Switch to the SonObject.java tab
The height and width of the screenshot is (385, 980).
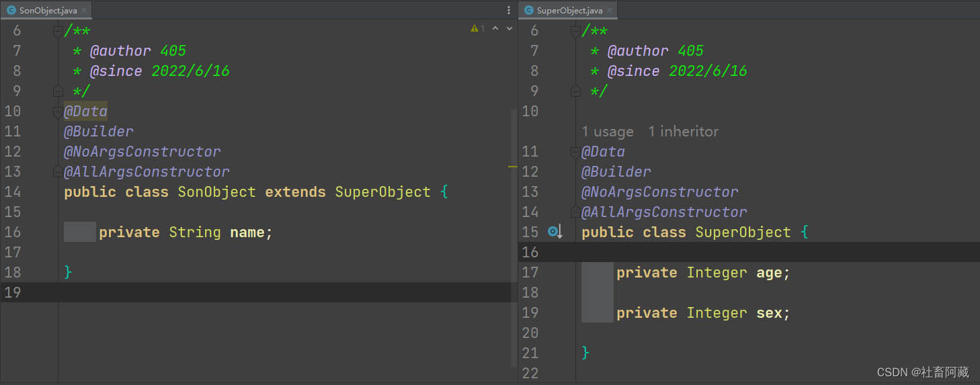tap(47, 10)
